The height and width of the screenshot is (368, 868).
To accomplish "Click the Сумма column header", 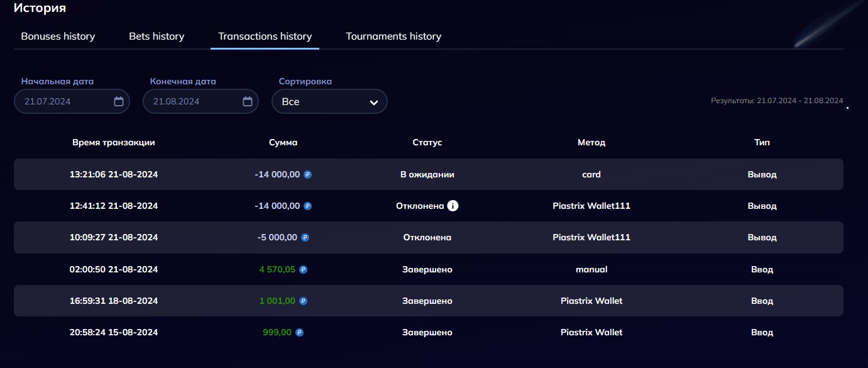I will pos(283,142).
